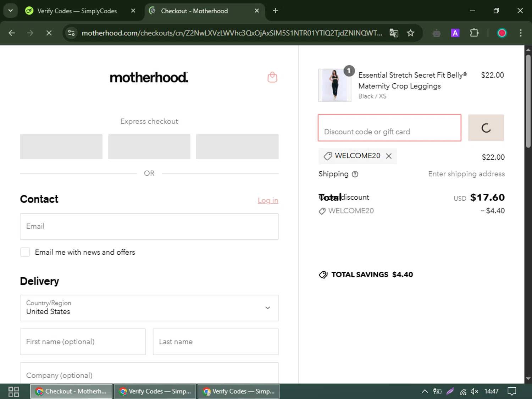Image resolution: width=532 pixels, height=399 pixels.
Task: Open Windows Task View icon
Action: point(13,392)
